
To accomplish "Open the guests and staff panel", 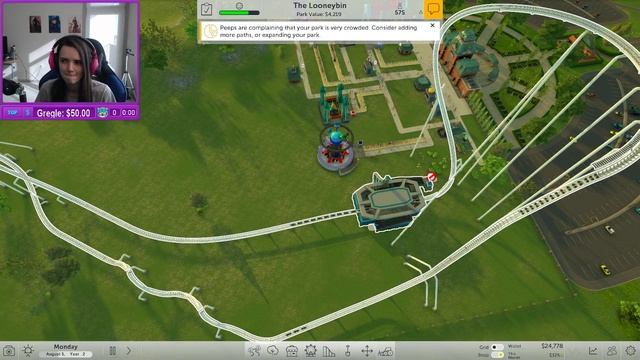I will [x=611, y=351].
